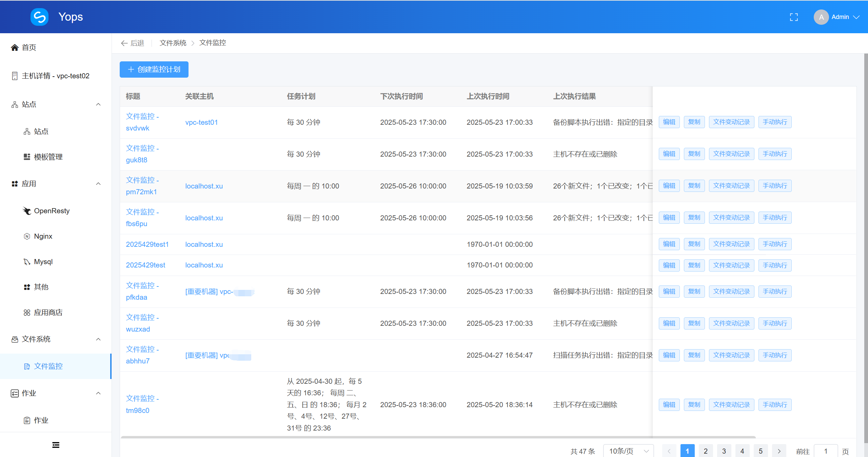Collapse the 文件系统 sidebar group

pos(98,339)
